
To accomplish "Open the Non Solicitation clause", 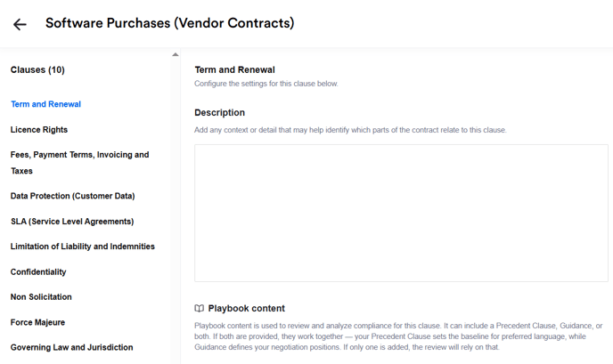I will point(41,297).
